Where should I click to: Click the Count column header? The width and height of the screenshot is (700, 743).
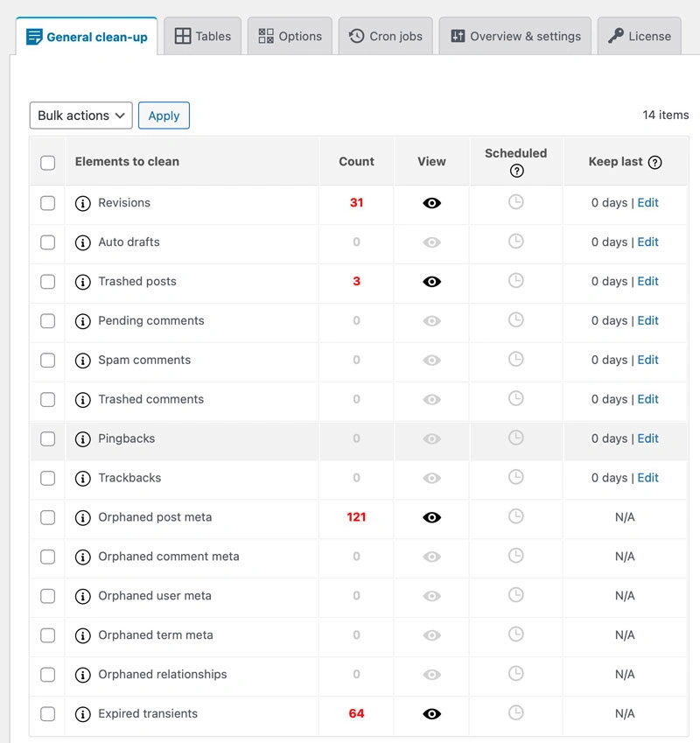point(357,162)
